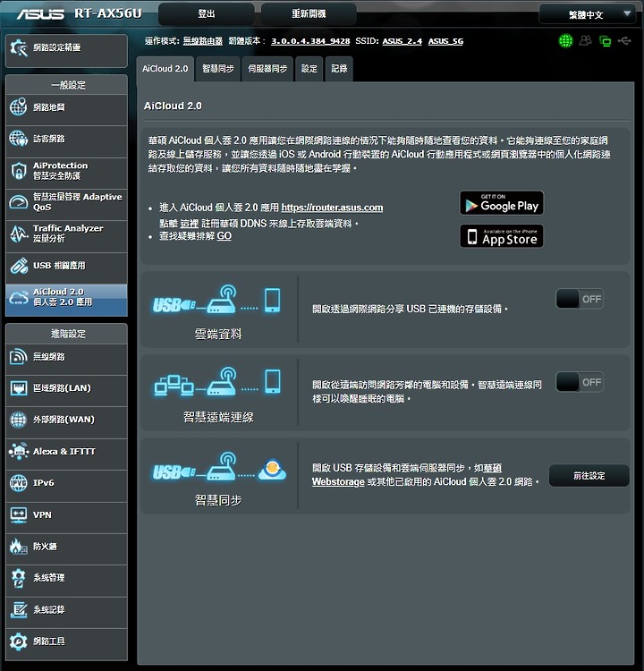
Task: Click the ASUS_2.4 SSID link
Action: pos(402,41)
